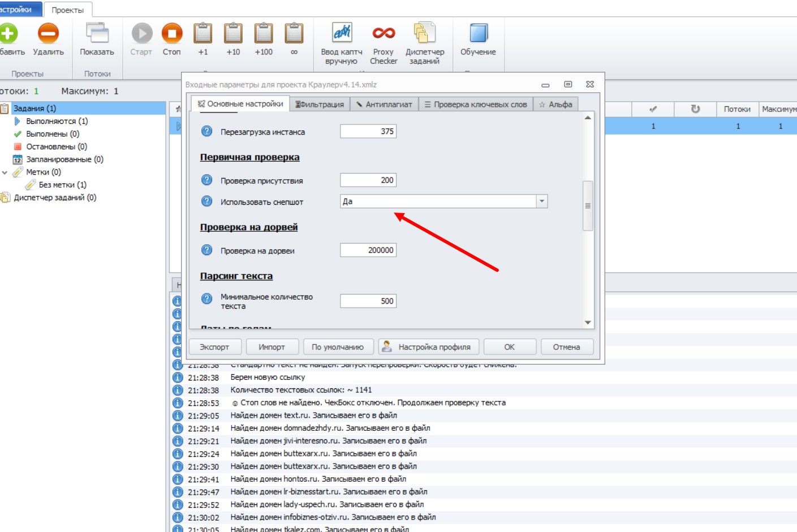Open the Антиплагиат tab
The image size is (797, 532).
(x=384, y=105)
